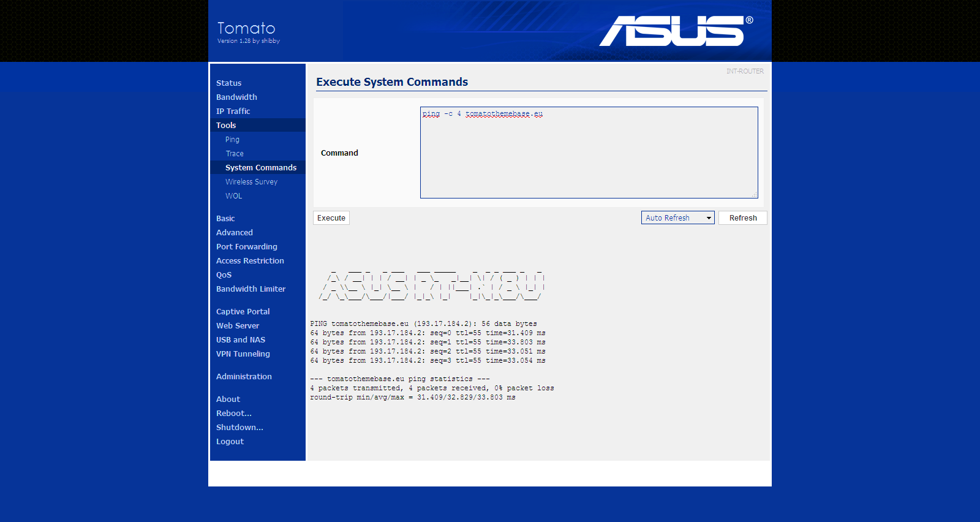980x522 pixels.
Task: Open USB and NAS settings
Action: point(240,339)
